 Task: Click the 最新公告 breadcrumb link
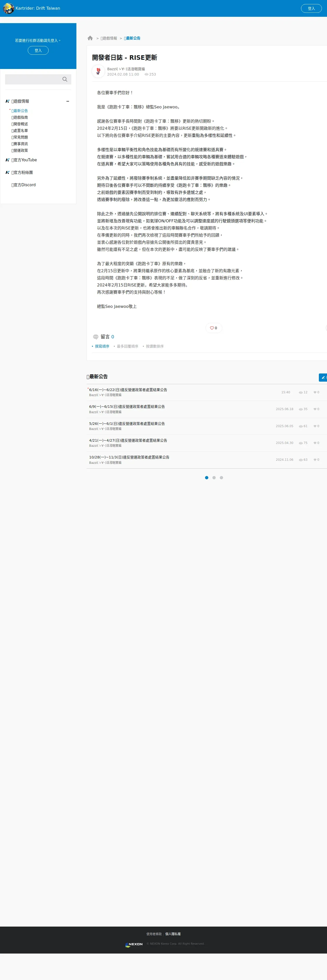132,38
